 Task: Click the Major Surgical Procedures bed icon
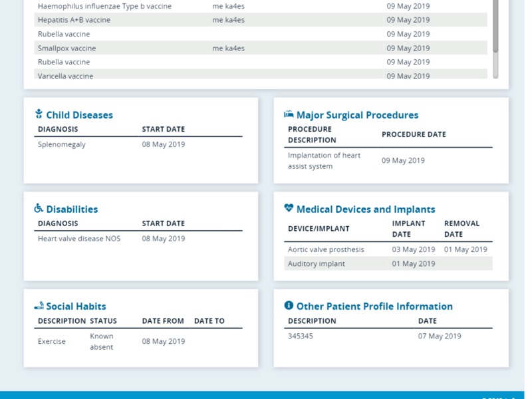(289, 114)
